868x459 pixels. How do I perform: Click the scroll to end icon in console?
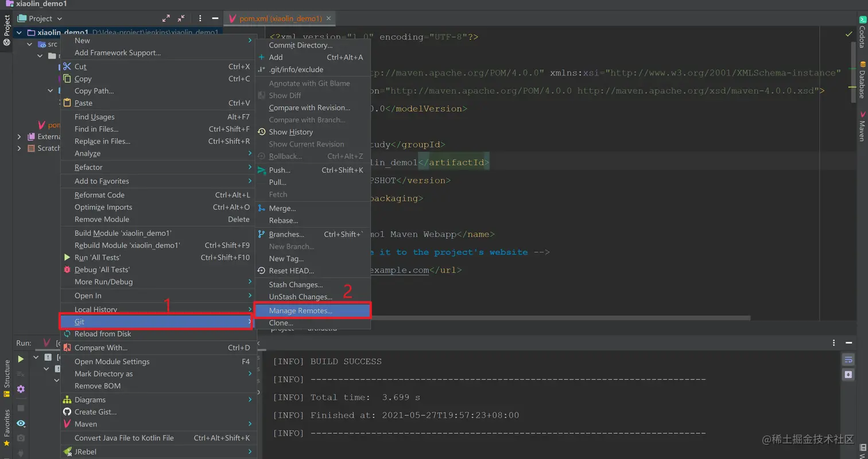[x=848, y=375]
